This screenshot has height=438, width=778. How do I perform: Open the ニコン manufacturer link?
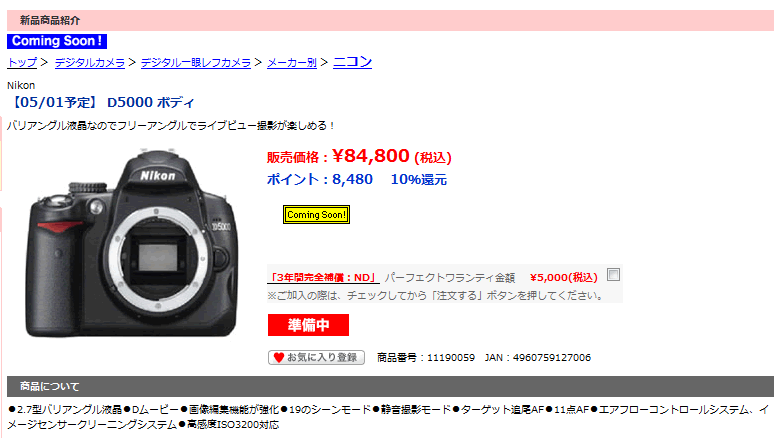(x=352, y=62)
